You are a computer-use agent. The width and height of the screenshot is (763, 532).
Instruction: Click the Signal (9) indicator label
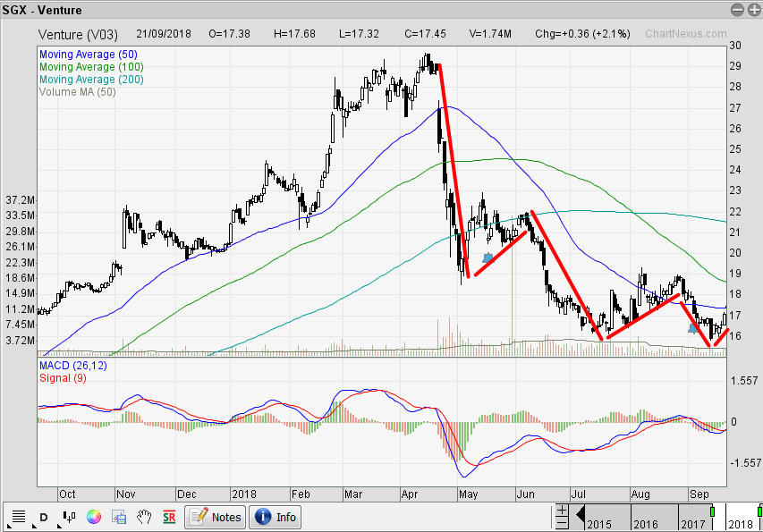(63, 378)
